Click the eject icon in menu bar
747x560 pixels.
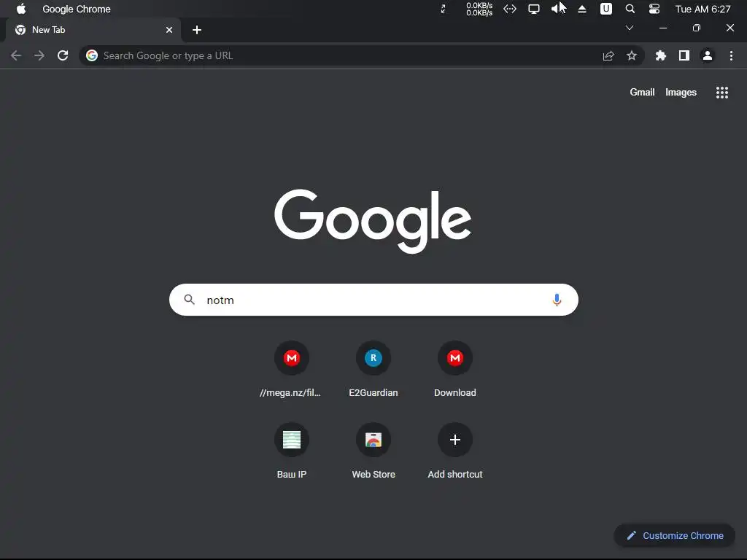(x=582, y=9)
